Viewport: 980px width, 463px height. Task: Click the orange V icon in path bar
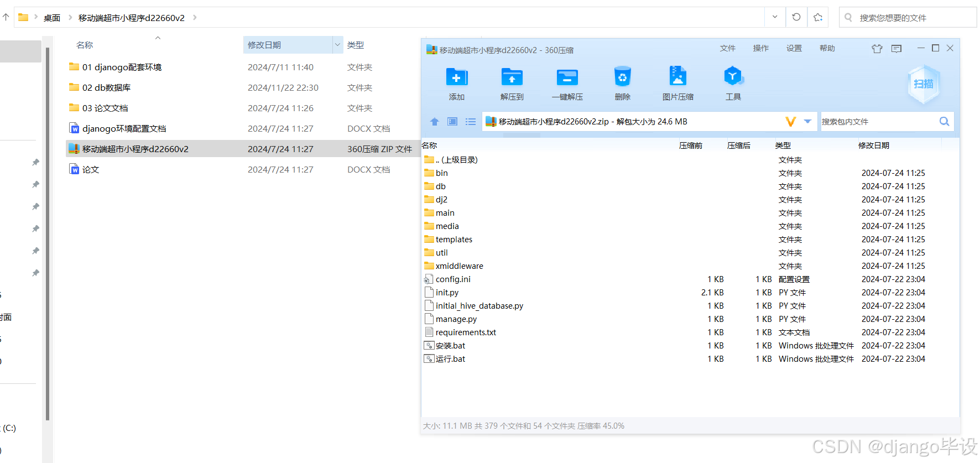791,122
